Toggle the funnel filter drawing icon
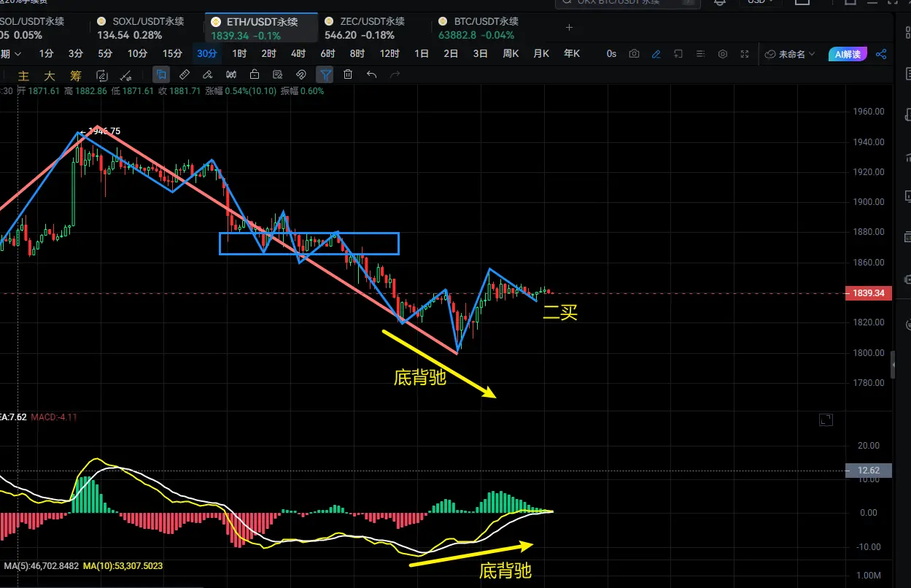This screenshot has width=911, height=588. [325, 74]
